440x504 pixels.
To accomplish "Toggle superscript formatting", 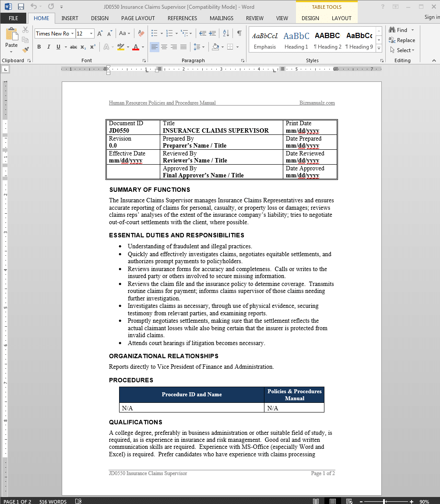I will tap(93, 47).
